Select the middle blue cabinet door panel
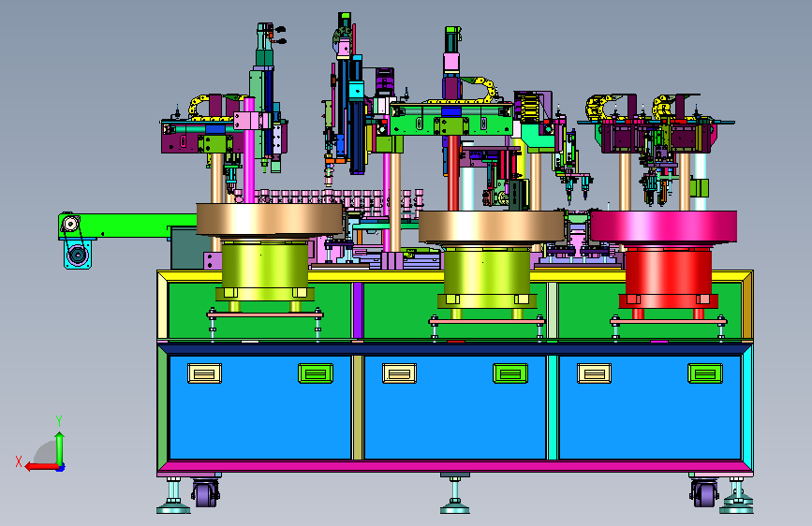 tap(455, 407)
